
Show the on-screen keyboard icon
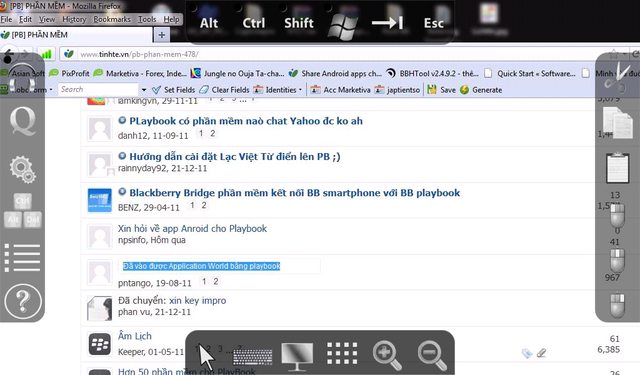[x=253, y=357]
